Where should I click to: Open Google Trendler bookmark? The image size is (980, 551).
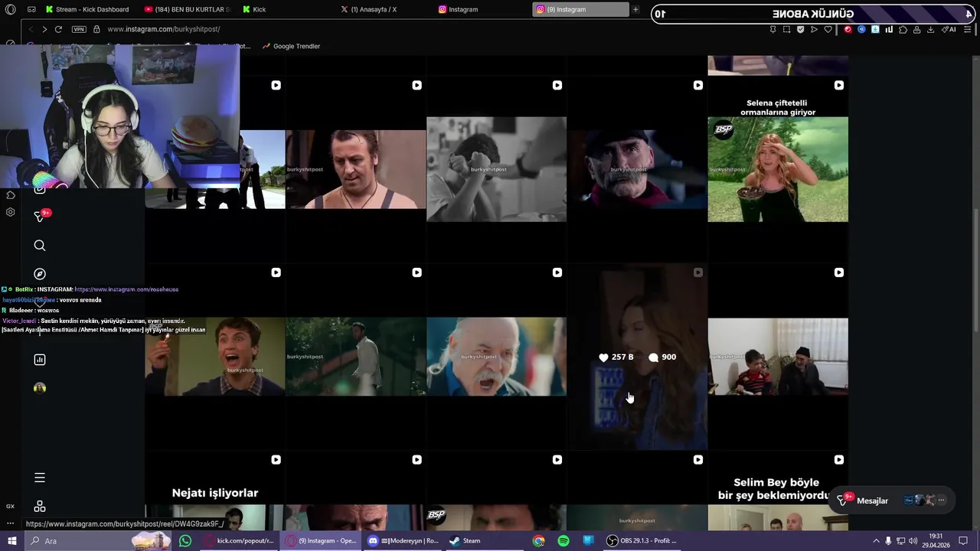pos(291,46)
